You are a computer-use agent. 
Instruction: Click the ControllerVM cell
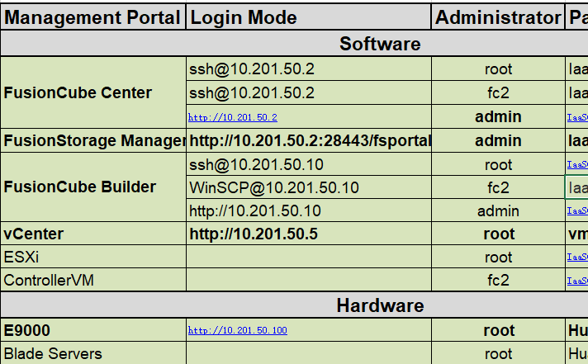(49, 281)
